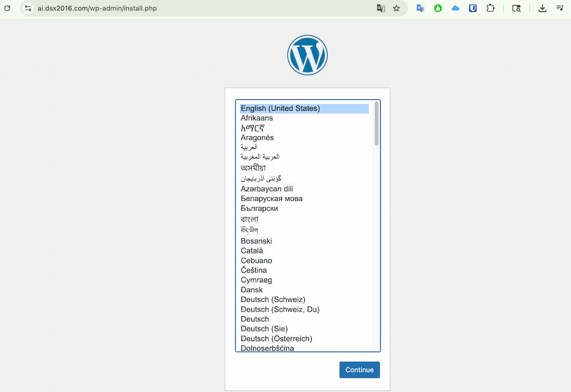This screenshot has width=571, height=392.
Task: Open the Downloads icon in the toolbar
Action: [x=542, y=8]
